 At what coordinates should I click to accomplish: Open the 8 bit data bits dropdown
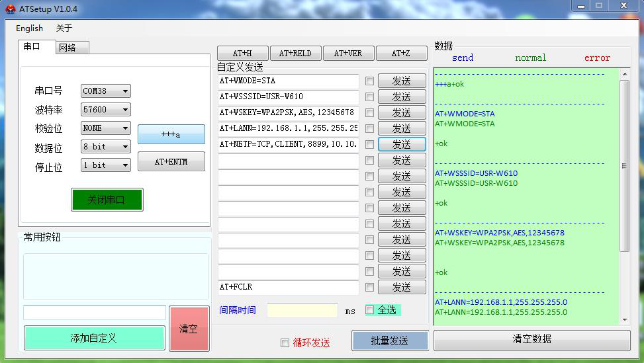[x=105, y=146]
